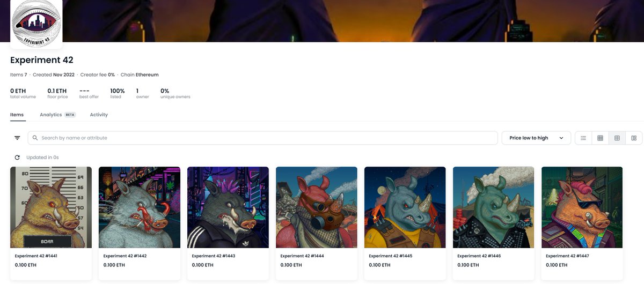This screenshot has width=644, height=284.
Task: Open Experiment 42 #1443 thumbnail image
Action: [x=228, y=207]
